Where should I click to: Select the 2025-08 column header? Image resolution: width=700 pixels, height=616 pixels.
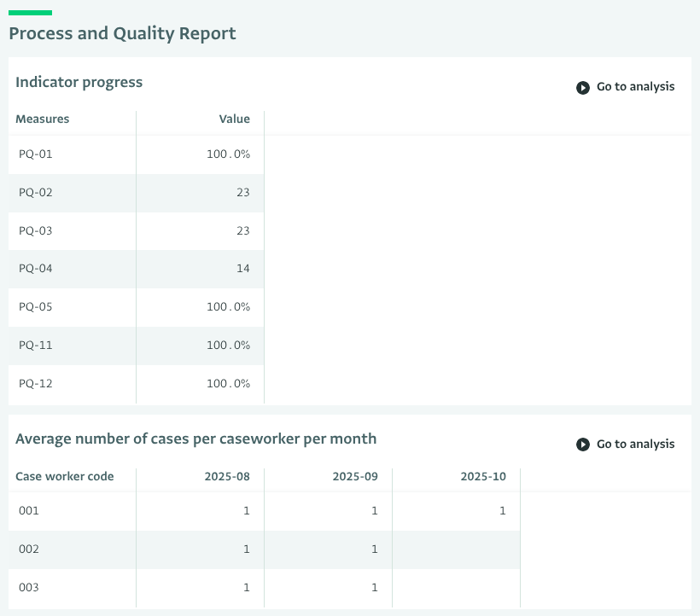point(227,477)
